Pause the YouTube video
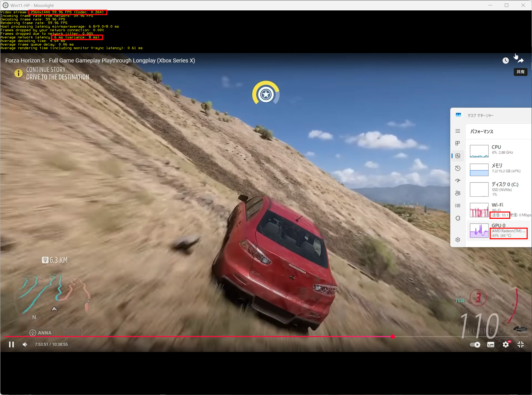532x395 pixels. click(x=11, y=344)
